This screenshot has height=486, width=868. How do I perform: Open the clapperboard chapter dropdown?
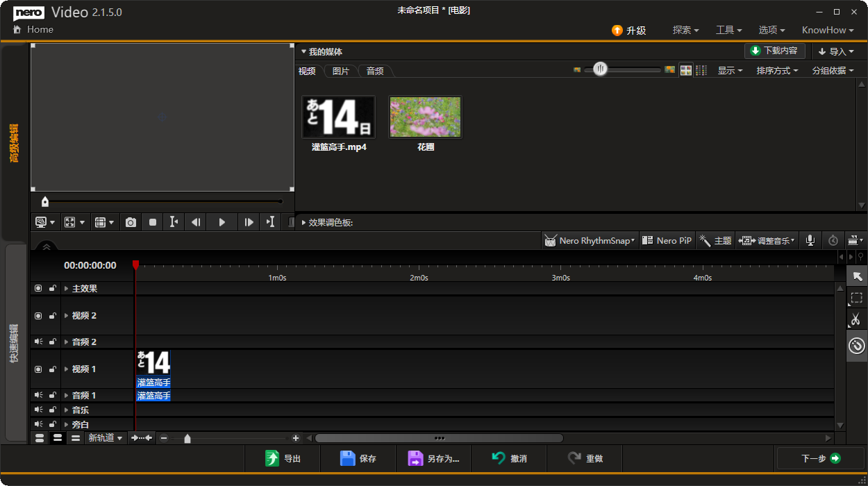click(856, 240)
